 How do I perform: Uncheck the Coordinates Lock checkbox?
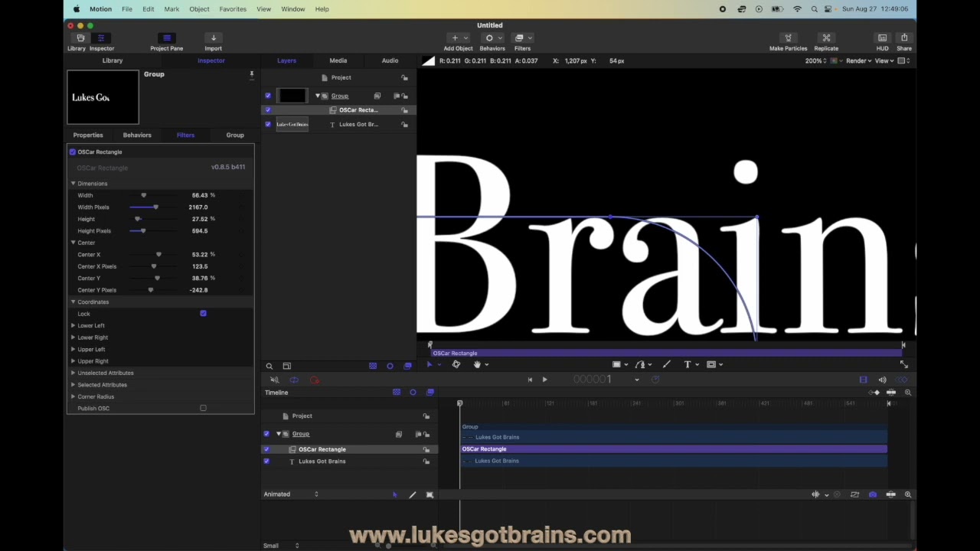(203, 314)
